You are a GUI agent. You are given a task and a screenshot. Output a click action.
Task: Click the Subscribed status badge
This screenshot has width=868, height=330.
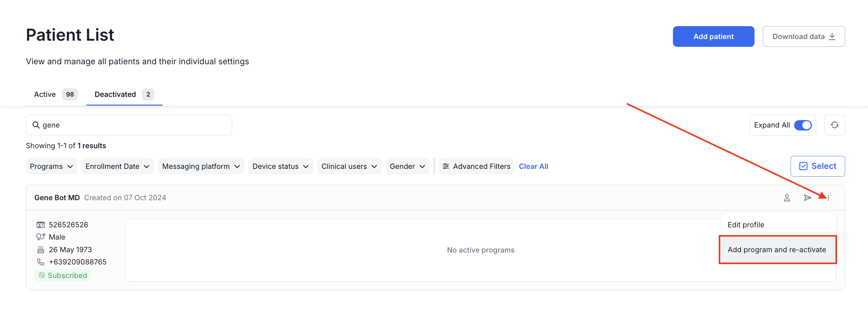pos(63,275)
